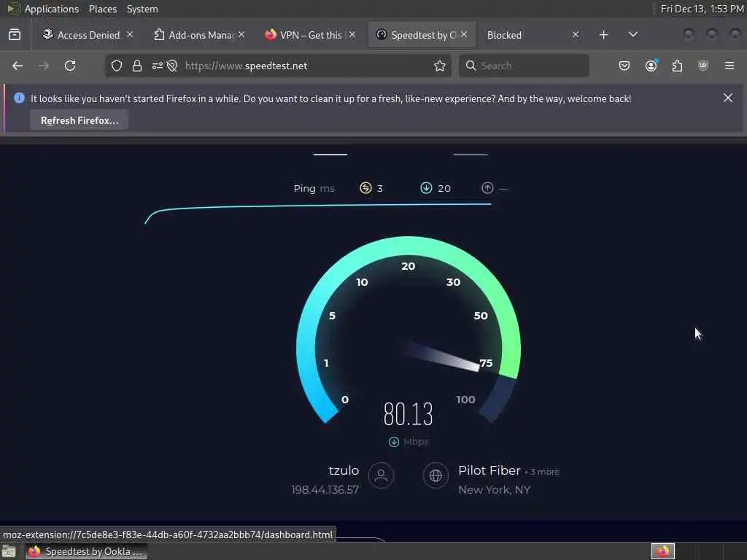Screen dimensions: 747x560
Task: Open the Places menu
Action: coord(102,9)
